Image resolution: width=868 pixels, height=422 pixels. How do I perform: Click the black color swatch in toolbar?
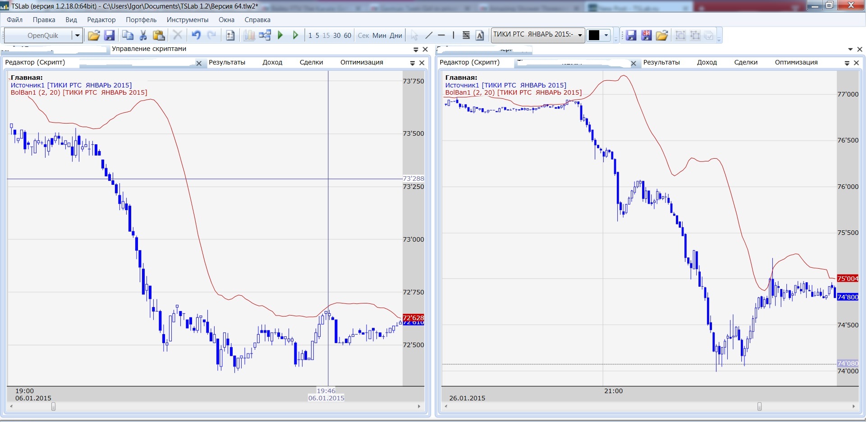pos(594,35)
